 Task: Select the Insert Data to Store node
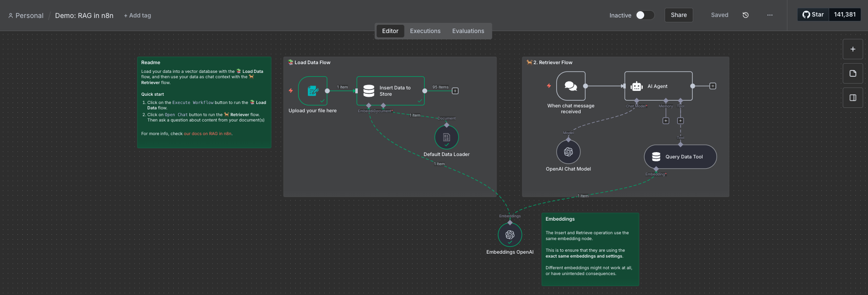point(390,91)
